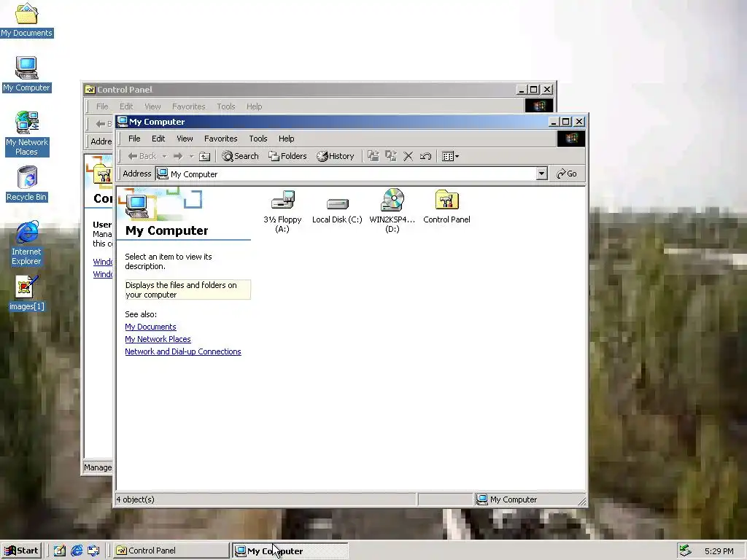Image resolution: width=747 pixels, height=560 pixels.
Task: Launch Internet Explorer from quick launch
Action: click(x=77, y=551)
